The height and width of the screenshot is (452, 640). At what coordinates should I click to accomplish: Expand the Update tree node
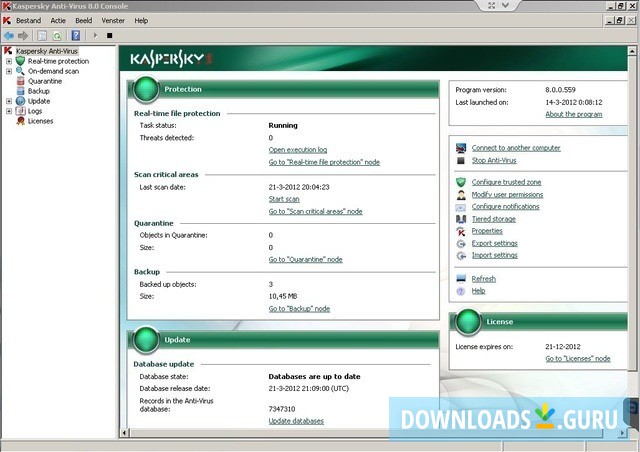pos(9,101)
